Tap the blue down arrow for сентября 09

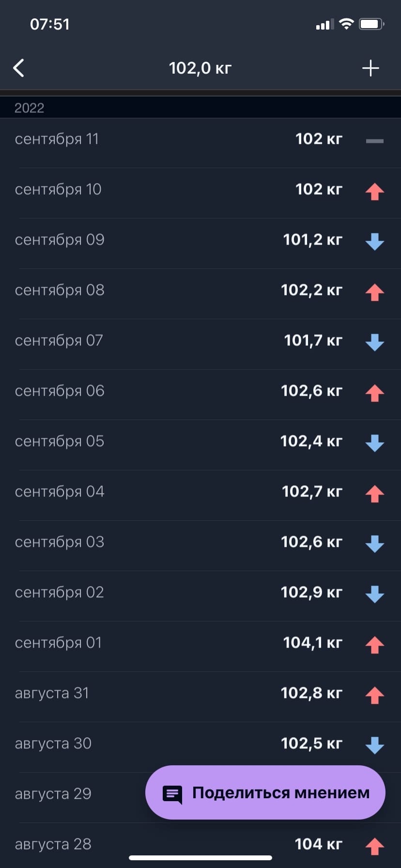[x=374, y=242]
